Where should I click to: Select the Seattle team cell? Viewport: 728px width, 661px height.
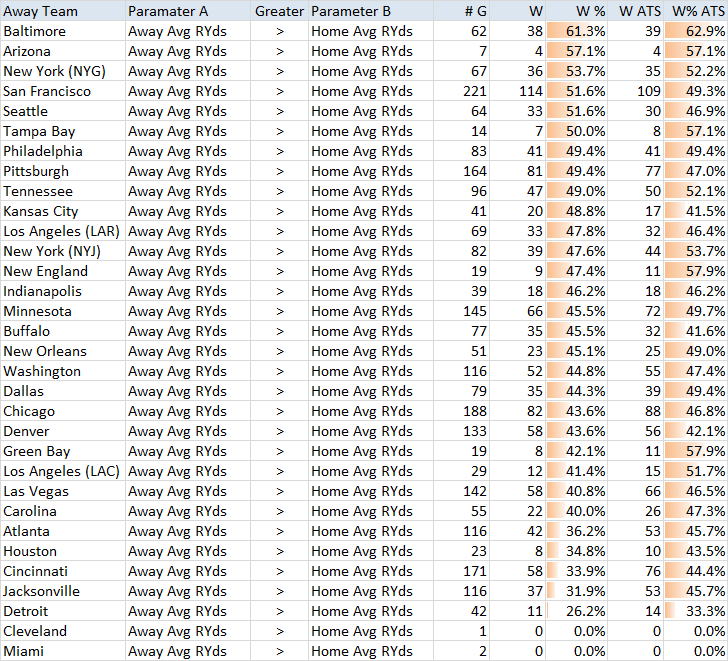point(63,111)
